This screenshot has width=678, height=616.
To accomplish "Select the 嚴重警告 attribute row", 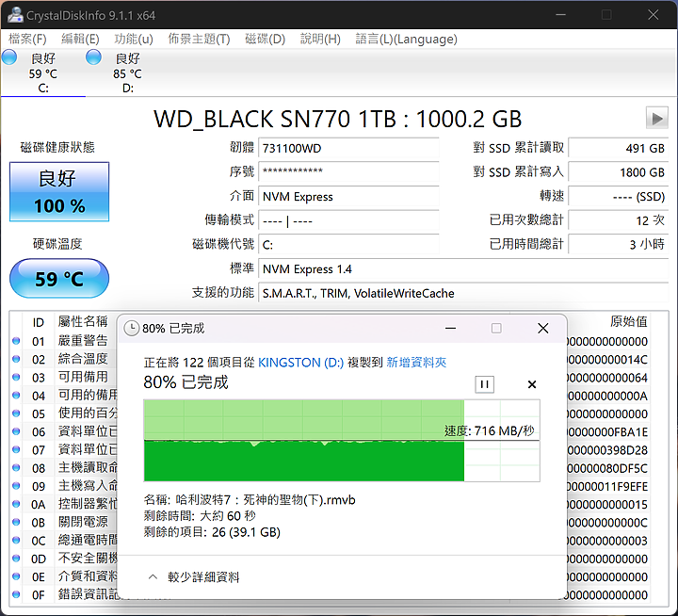I will tap(64, 341).
